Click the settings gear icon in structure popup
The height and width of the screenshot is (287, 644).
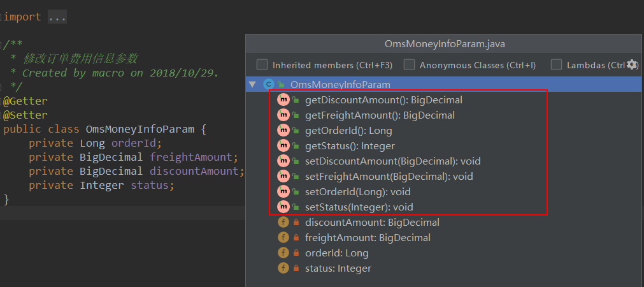point(632,64)
